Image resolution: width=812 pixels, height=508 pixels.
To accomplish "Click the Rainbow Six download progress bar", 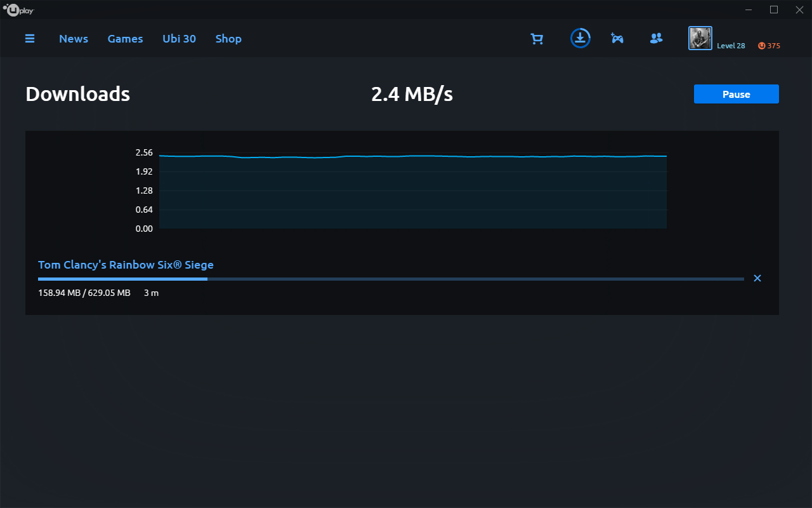I will (391, 279).
